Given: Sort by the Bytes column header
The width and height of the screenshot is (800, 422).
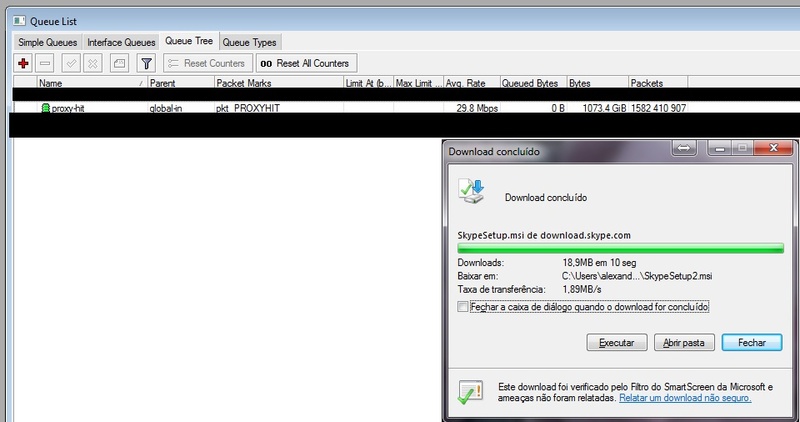Looking at the screenshot, I should 597,83.
